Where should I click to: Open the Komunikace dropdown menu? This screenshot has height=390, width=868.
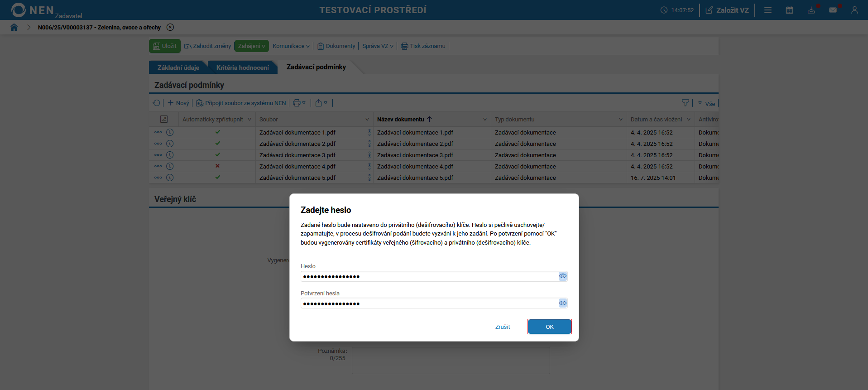291,46
